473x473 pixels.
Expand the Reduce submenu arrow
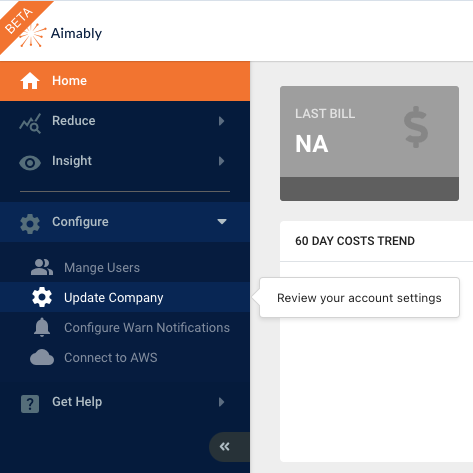pos(221,121)
